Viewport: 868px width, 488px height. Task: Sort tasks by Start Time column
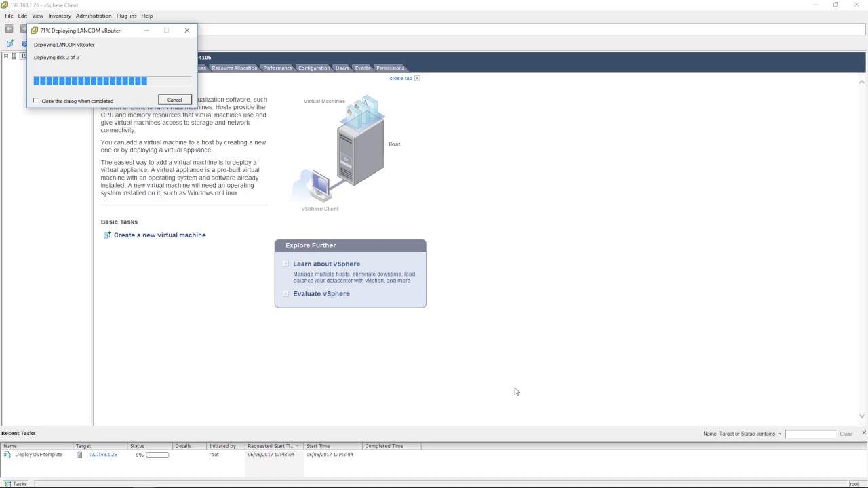click(x=334, y=446)
